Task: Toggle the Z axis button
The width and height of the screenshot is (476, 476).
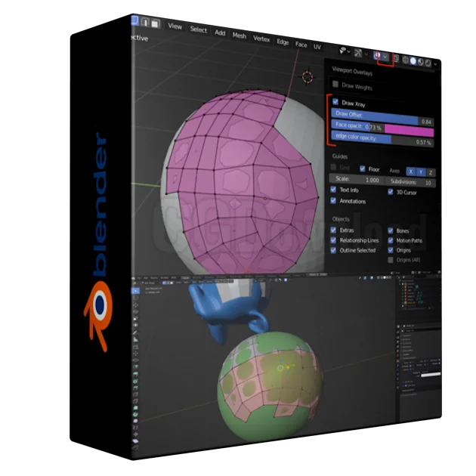Action: pos(431,173)
